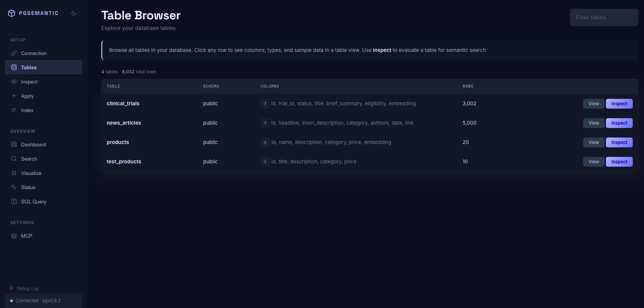
Task: Open the Visualize section
Action: (x=31, y=173)
